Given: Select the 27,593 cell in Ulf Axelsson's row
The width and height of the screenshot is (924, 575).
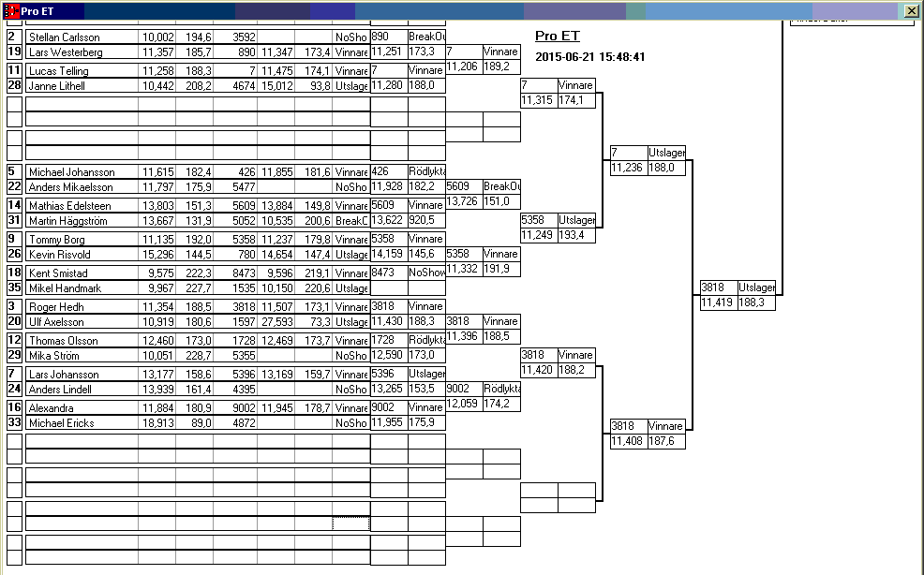Looking at the screenshot, I should (x=276, y=322).
